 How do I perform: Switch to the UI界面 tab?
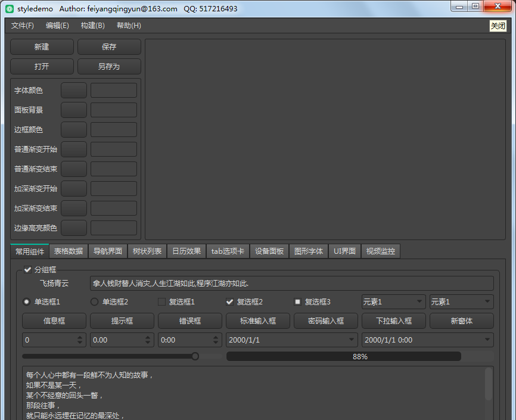[344, 251]
